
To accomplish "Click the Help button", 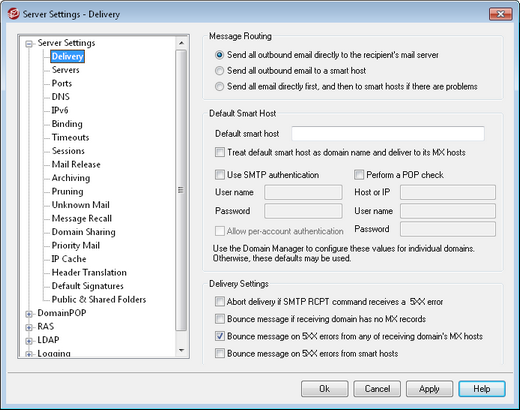I will [482, 389].
